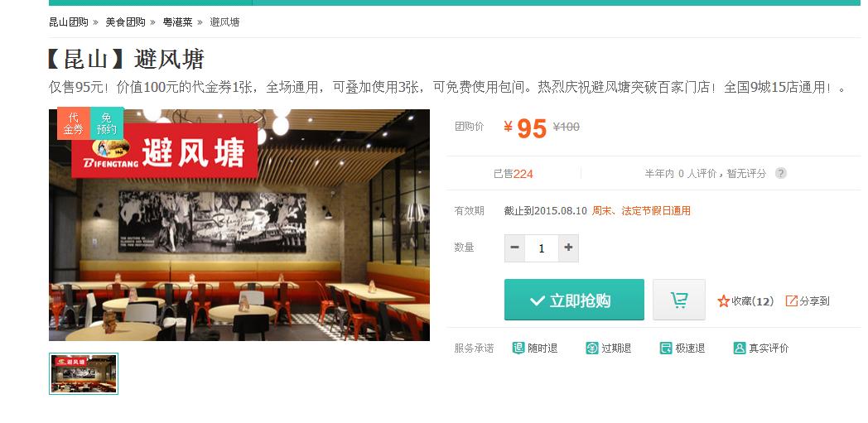This screenshot has width=868, height=423.
Task: Click the gray question mark help icon
Action: [x=780, y=173]
